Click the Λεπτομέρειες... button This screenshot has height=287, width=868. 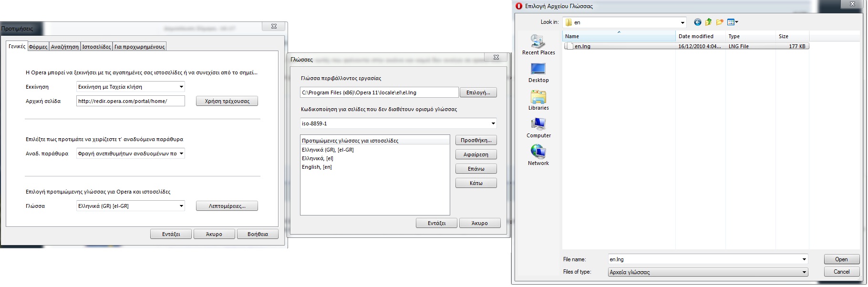click(x=227, y=206)
